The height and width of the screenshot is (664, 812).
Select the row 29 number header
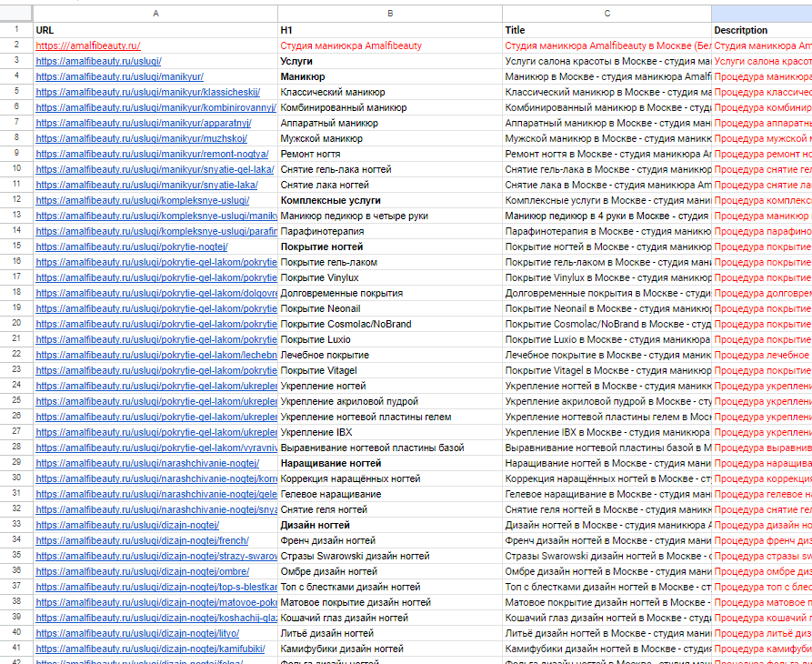[x=16, y=462]
